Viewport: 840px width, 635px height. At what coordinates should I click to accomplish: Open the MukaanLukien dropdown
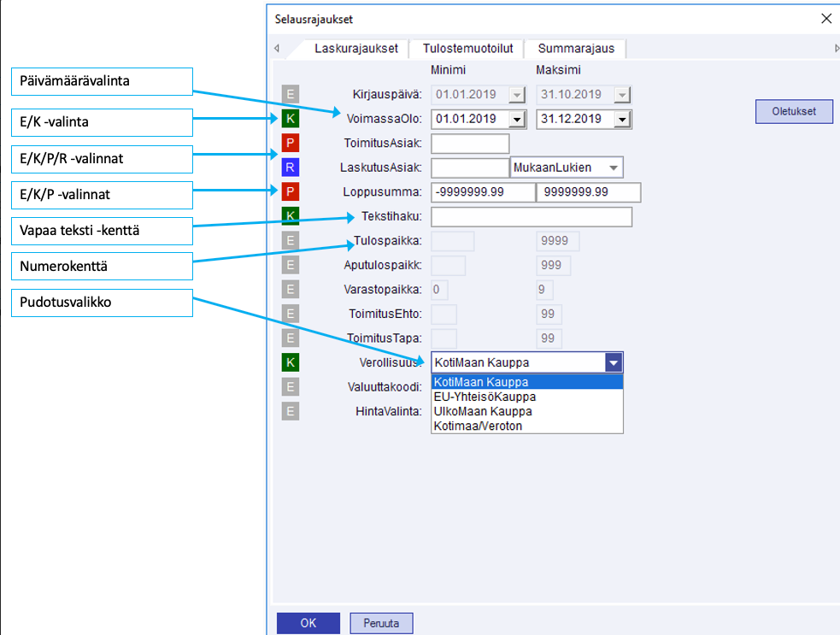point(614,168)
